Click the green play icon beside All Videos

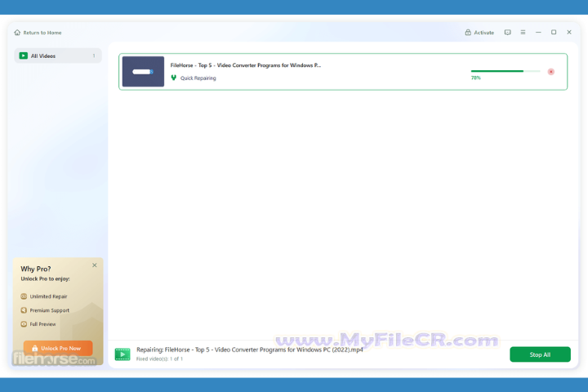pyautogui.click(x=23, y=56)
